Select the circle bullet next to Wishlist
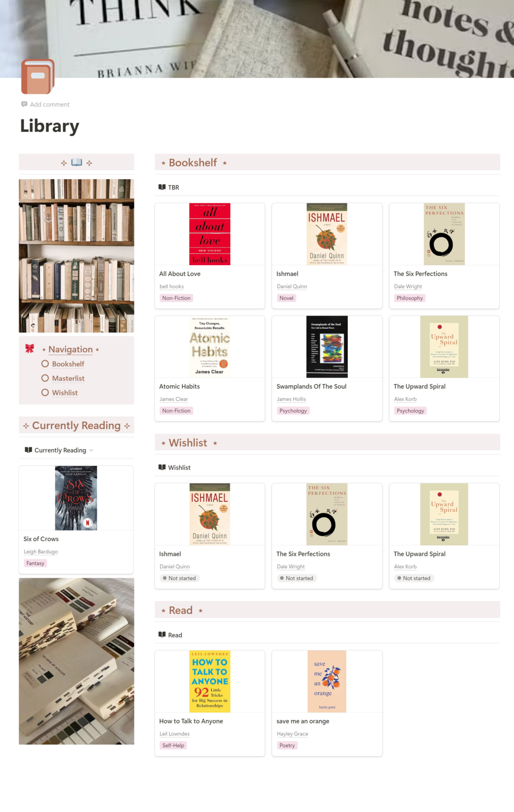Viewport: 514px width, 812px height. pos(45,392)
